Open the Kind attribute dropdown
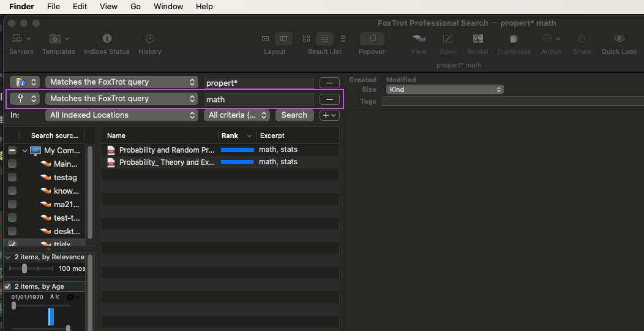Image resolution: width=644 pixels, height=331 pixels. (444, 89)
